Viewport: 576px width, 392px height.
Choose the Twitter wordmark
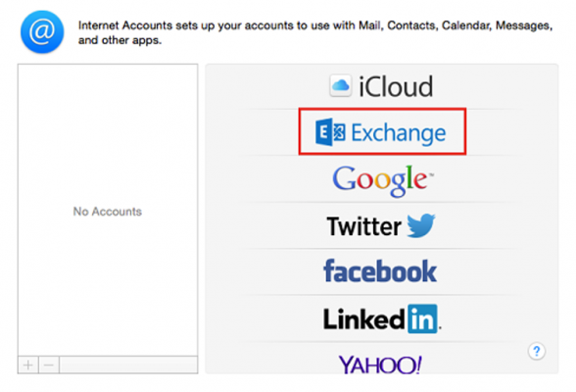click(364, 226)
